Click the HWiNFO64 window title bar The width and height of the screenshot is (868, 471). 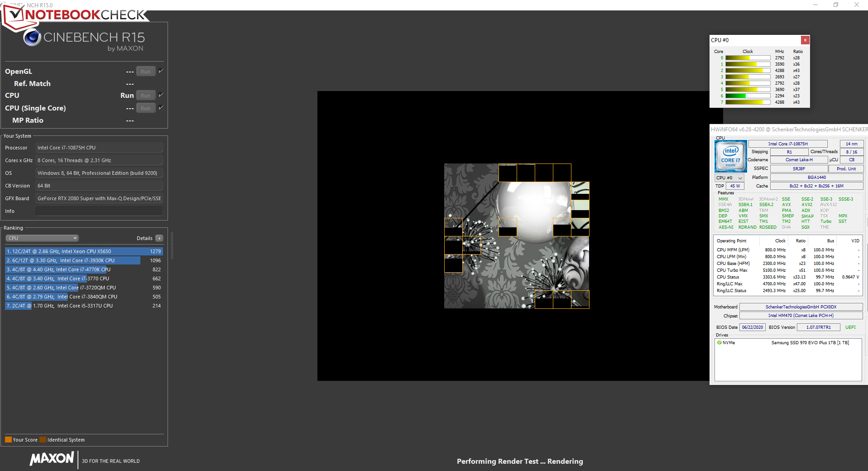pos(789,130)
